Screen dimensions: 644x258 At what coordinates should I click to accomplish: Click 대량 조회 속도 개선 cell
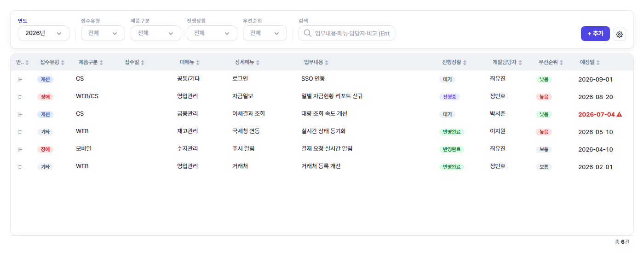pos(324,114)
